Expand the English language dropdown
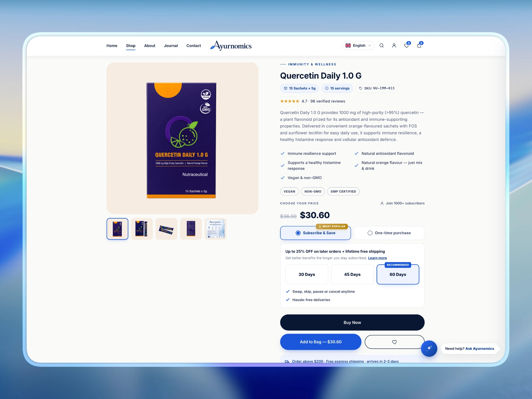532x399 pixels. click(x=358, y=45)
